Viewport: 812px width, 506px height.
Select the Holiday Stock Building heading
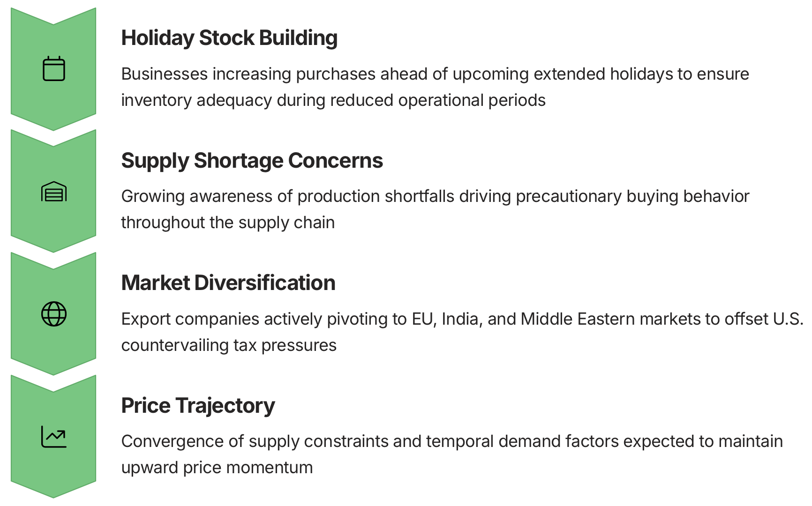[229, 38]
